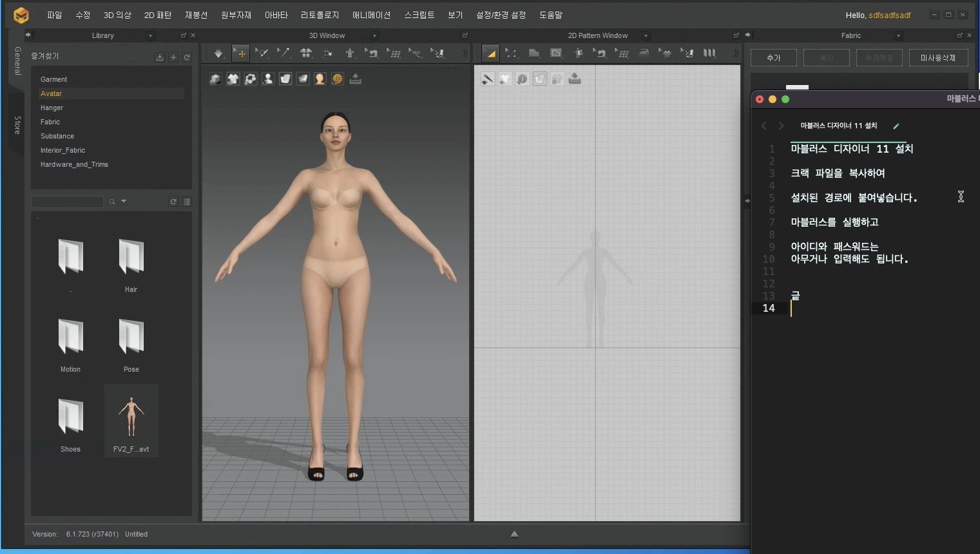Screen dimensions: 980x554
Task: Click the garment arrangement shirt icon in 3D toolbar
Action: pyautogui.click(x=306, y=53)
